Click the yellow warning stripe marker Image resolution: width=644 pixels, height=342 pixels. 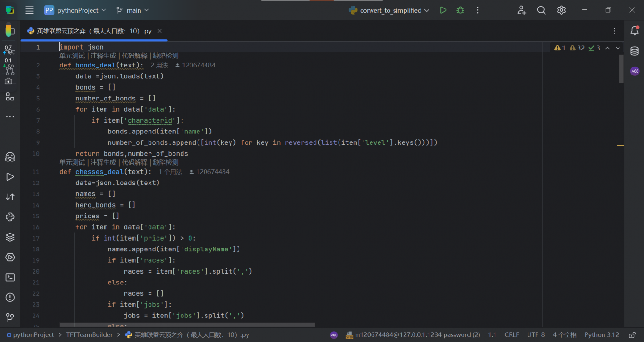[620, 145]
